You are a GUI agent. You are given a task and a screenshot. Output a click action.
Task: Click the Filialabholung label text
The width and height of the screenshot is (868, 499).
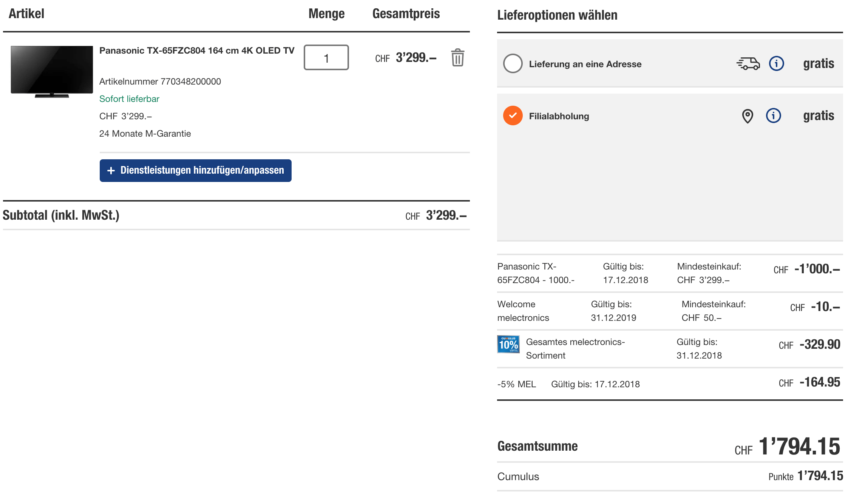(x=559, y=116)
